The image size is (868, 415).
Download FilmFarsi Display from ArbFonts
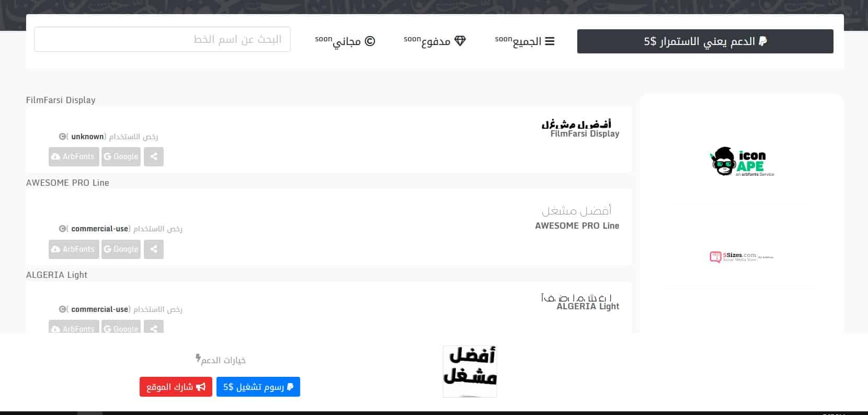(x=74, y=156)
